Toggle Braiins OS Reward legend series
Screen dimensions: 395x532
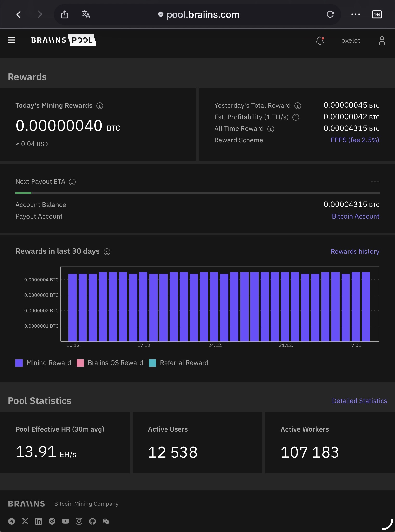(110, 363)
